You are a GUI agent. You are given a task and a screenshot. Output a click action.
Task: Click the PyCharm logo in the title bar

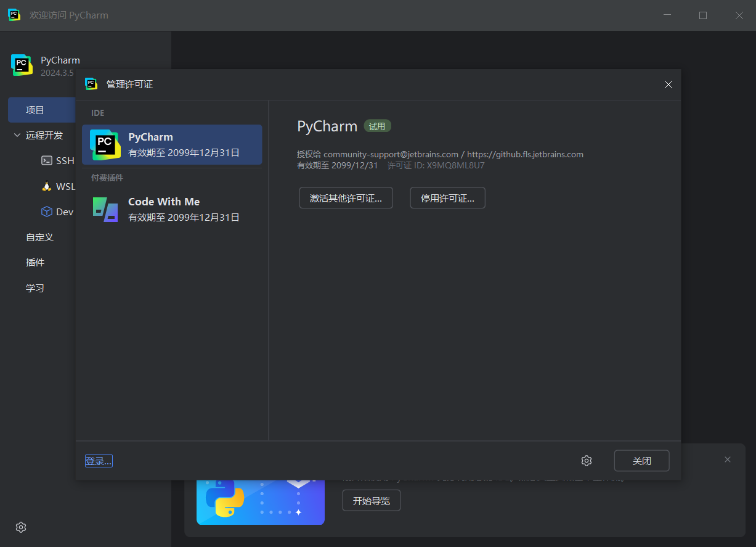click(x=14, y=15)
